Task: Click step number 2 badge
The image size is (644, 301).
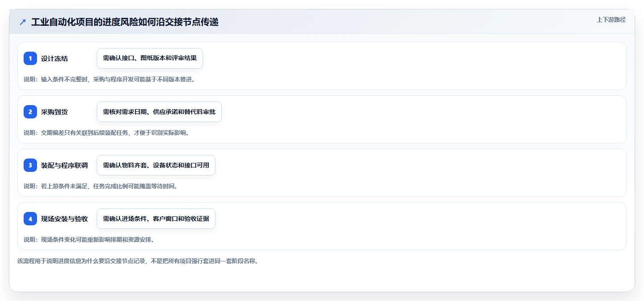Action: [30, 112]
